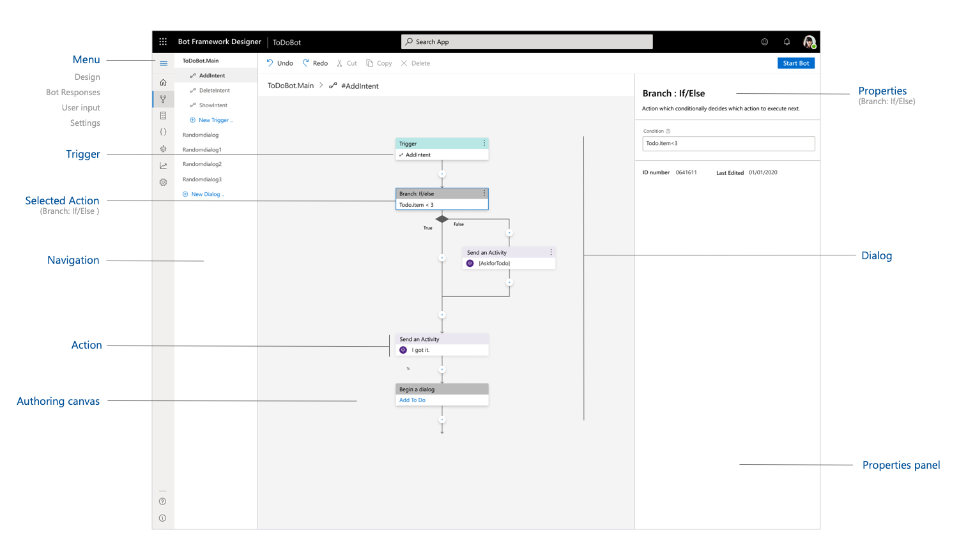The image size is (975, 560).
Task: Collapse sidebar with the hamburger menu
Action: 163,63
